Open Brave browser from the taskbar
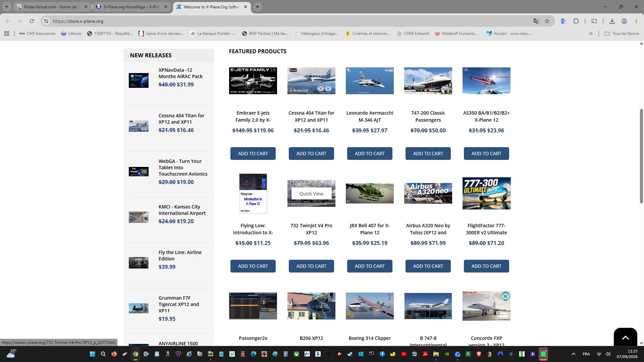The height and width of the screenshot is (362, 644). coord(479,354)
